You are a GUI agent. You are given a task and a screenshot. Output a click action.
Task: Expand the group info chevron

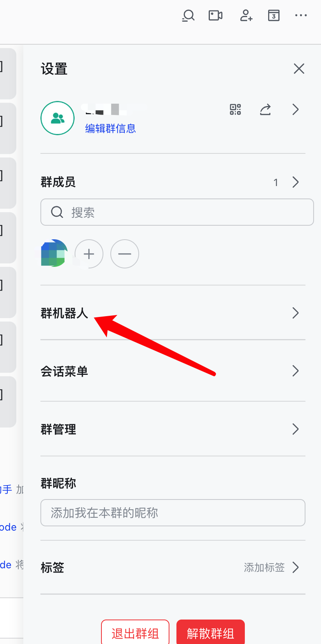[x=295, y=110]
